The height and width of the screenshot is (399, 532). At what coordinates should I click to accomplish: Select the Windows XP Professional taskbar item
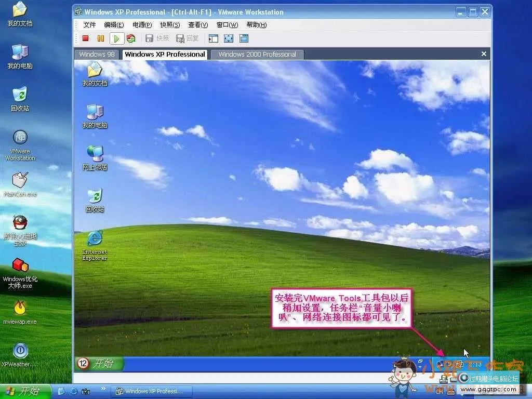(x=152, y=391)
